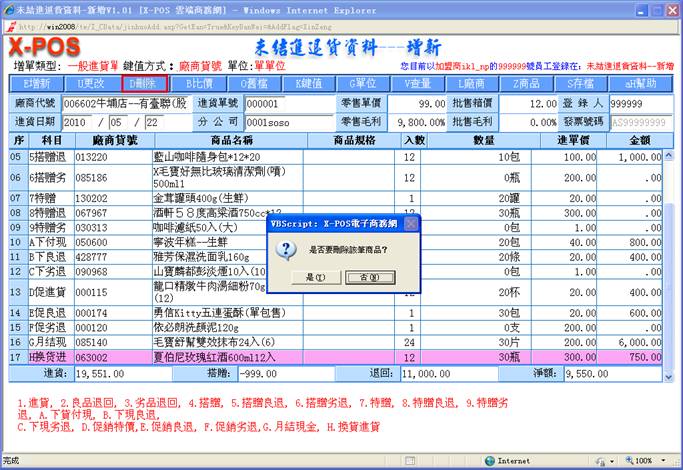The width and height of the screenshot is (683, 470).
Task: Open help via H幫助 button
Action: click(x=636, y=83)
